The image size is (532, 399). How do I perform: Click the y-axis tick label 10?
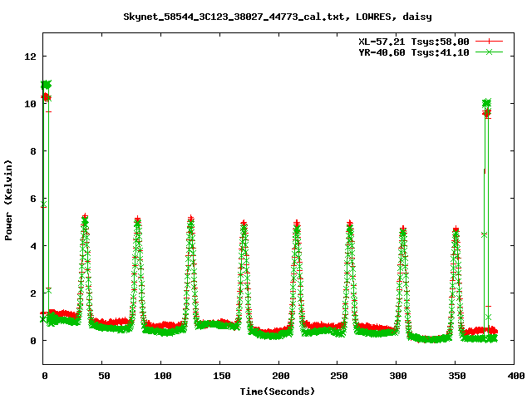[31, 104]
